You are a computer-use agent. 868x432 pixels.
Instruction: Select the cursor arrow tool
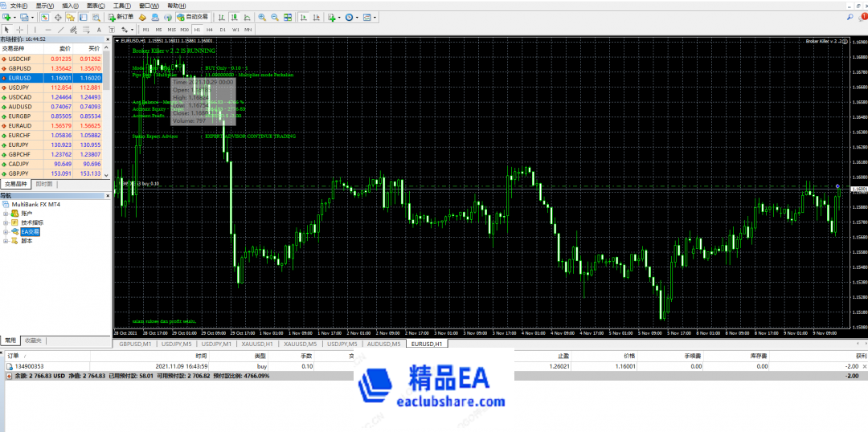pos(6,30)
